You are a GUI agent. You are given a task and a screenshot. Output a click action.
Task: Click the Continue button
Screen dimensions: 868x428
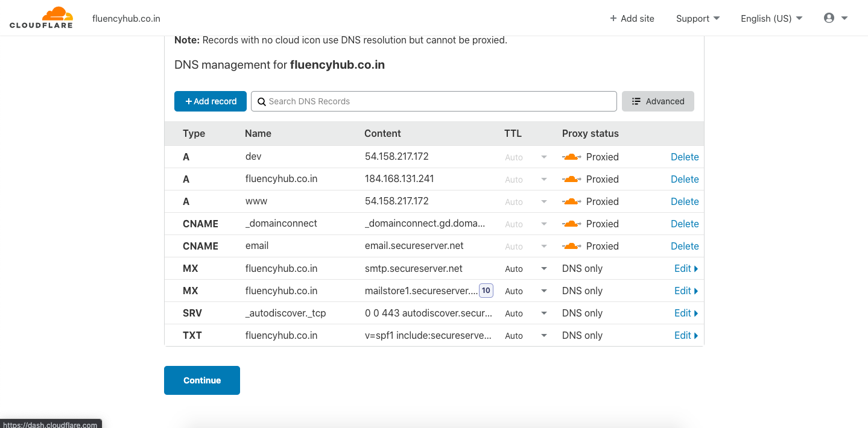tap(202, 380)
